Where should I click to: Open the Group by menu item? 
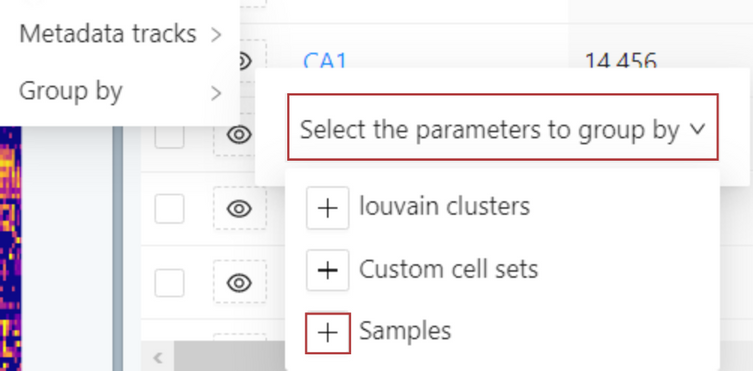tap(120, 91)
